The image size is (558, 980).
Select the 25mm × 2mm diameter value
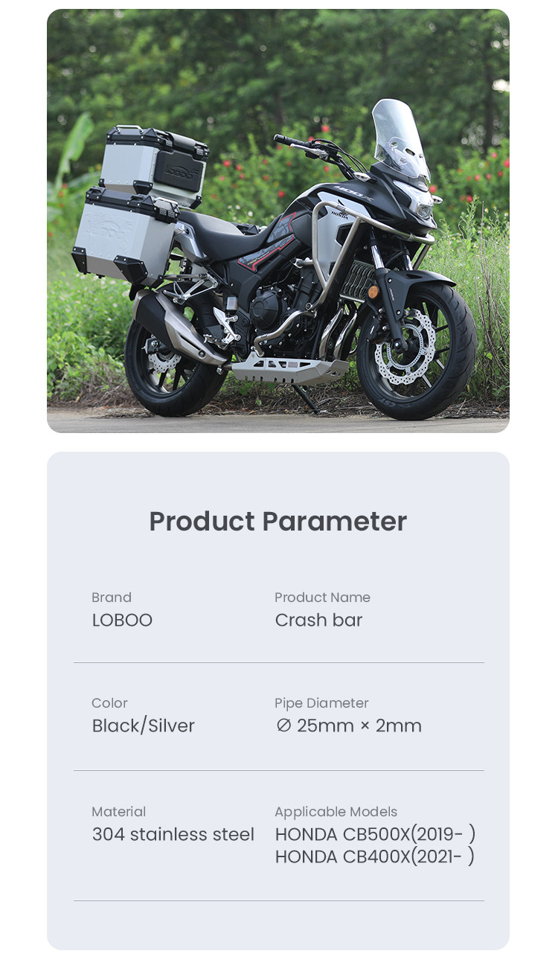point(348,726)
